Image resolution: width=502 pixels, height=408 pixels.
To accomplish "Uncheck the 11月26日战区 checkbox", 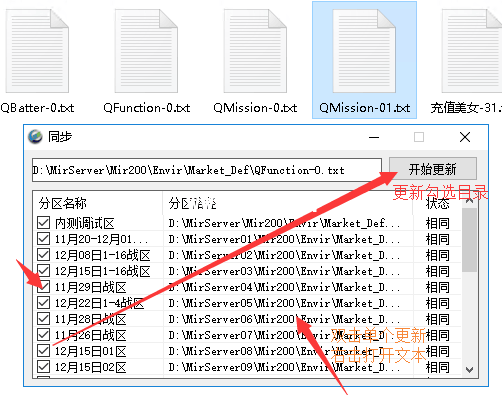I will coord(44,335).
